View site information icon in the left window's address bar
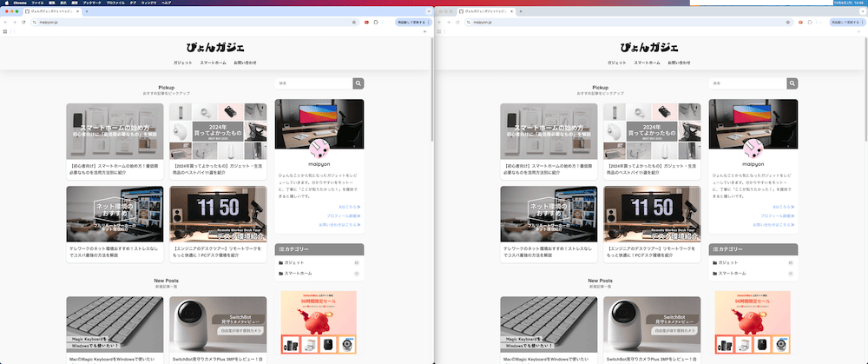Viewport: 868px width, 364px height. click(34, 22)
